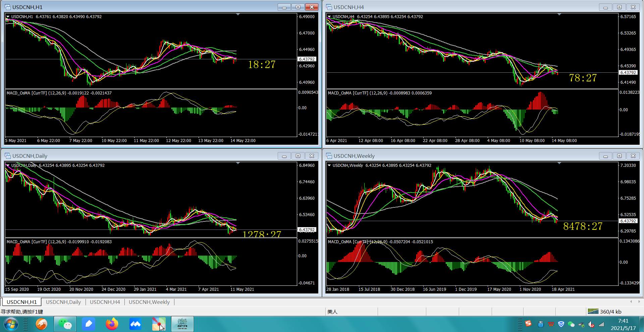Image resolution: width=644 pixels, height=332 pixels.
Task: Click the WeChat icon in system tray
Action: coord(571,324)
